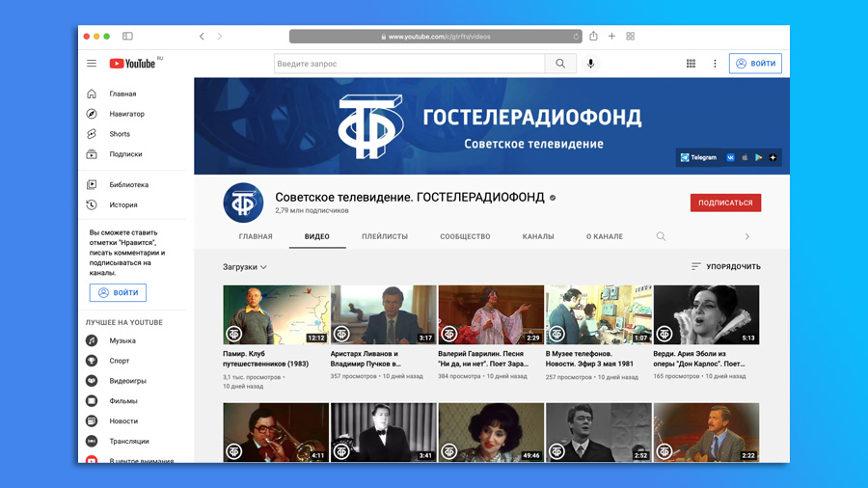Show more channel tabs with right chevron
Screen dimensions: 868x488
coord(746,236)
